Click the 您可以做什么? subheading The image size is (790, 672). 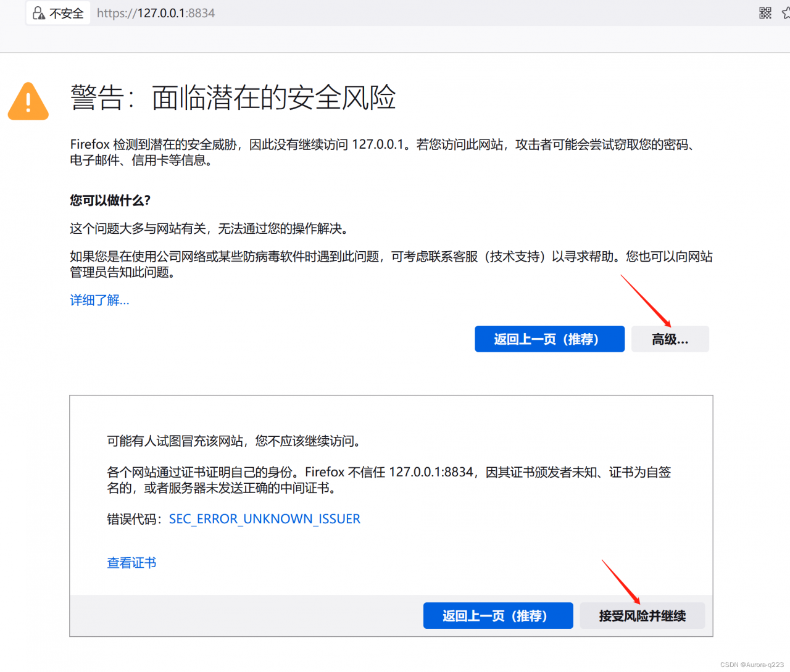pos(110,200)
